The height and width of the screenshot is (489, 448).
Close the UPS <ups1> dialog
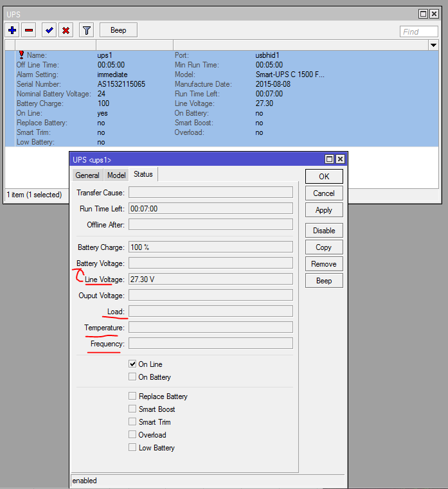(x=340, y=159)
